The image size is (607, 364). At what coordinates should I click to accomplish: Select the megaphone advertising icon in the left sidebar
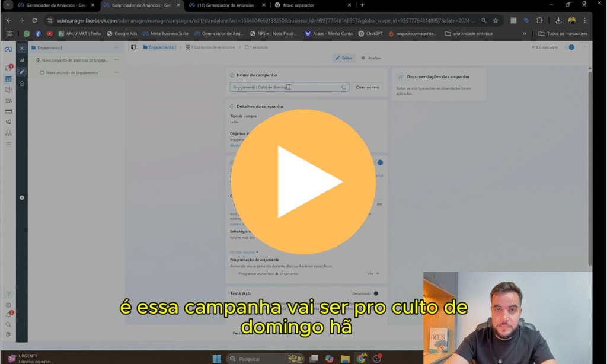pyautogui.click(x=8, y=122)
